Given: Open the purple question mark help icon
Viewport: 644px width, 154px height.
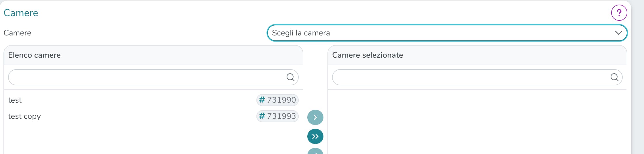Looking at the screenshot, I should click(619, 13).
